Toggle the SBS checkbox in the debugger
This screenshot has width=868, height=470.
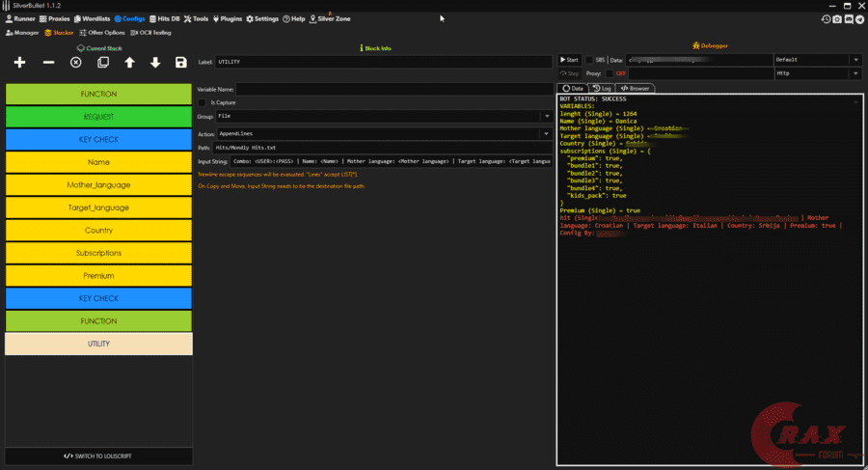tap(589, 60)
